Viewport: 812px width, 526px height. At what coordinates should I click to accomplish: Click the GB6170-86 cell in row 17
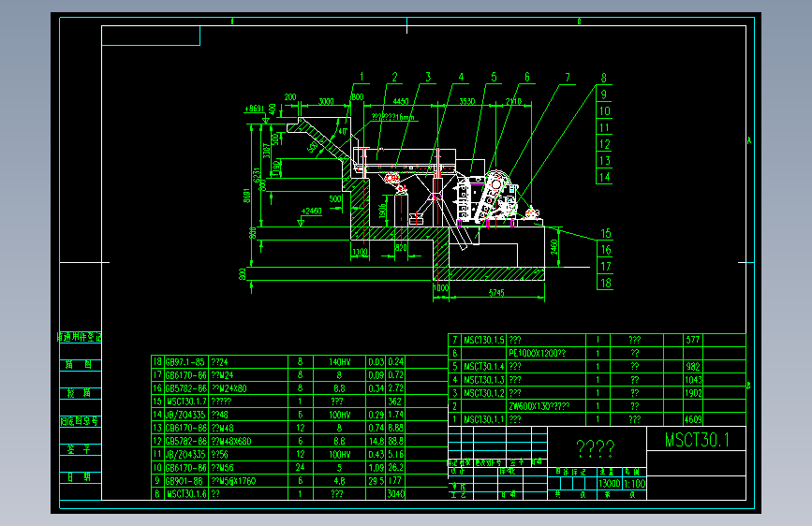(186, 374)
